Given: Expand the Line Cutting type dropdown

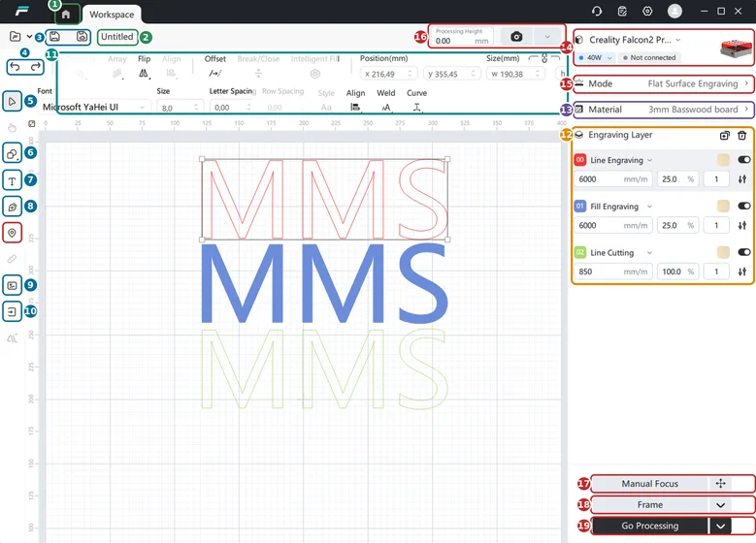Looking at the screenshot, I should pos(649,252).
